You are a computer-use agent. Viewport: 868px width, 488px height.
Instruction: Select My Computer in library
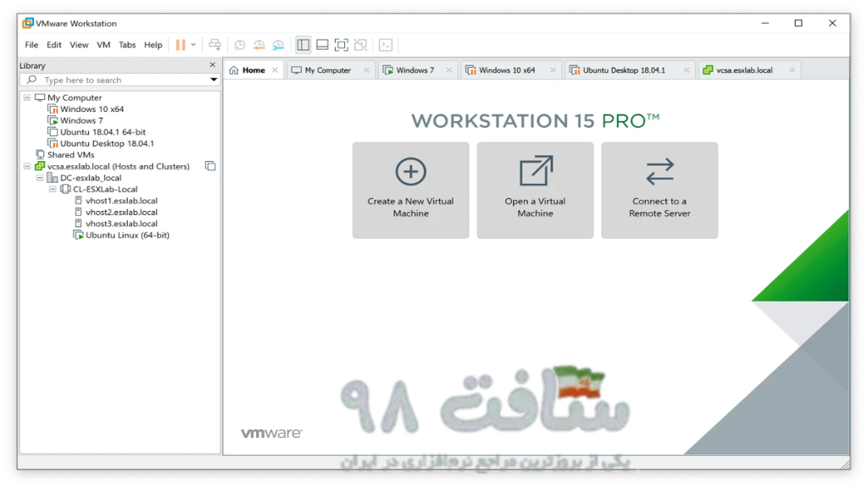point(75,97)
